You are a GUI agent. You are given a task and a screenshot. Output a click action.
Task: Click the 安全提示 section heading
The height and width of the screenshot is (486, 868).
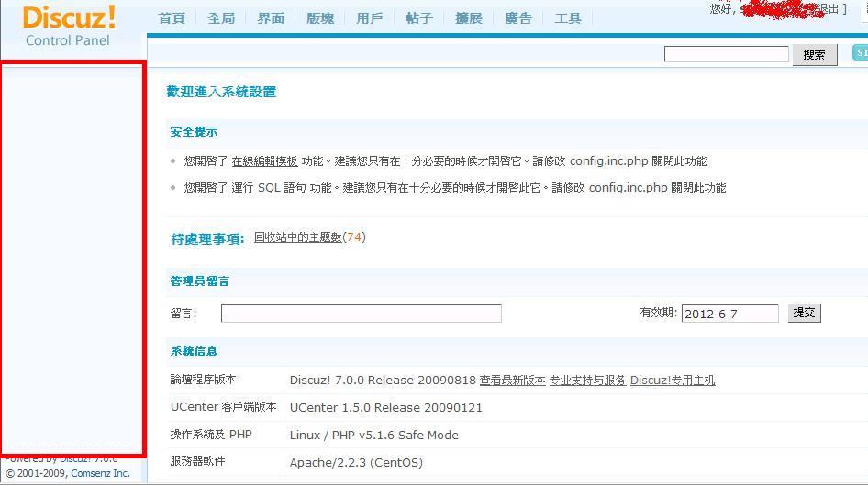[194, 132]
